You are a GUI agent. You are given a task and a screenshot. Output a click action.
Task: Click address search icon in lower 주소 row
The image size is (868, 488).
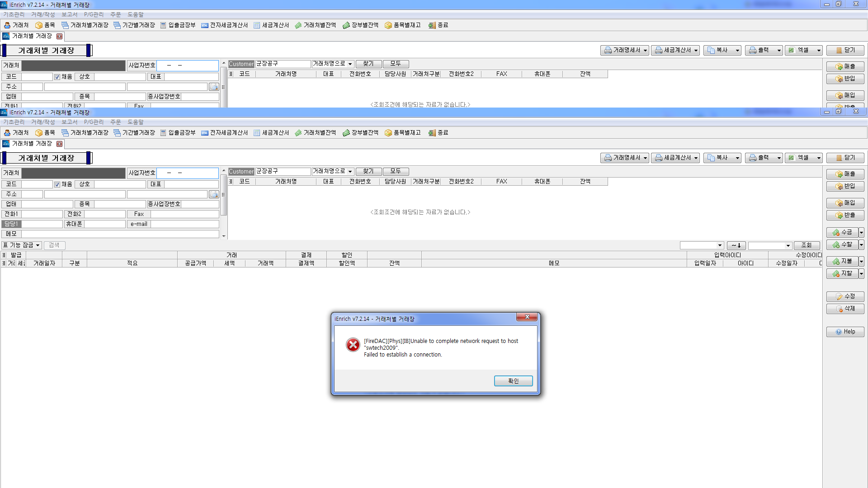coord(214,194)
